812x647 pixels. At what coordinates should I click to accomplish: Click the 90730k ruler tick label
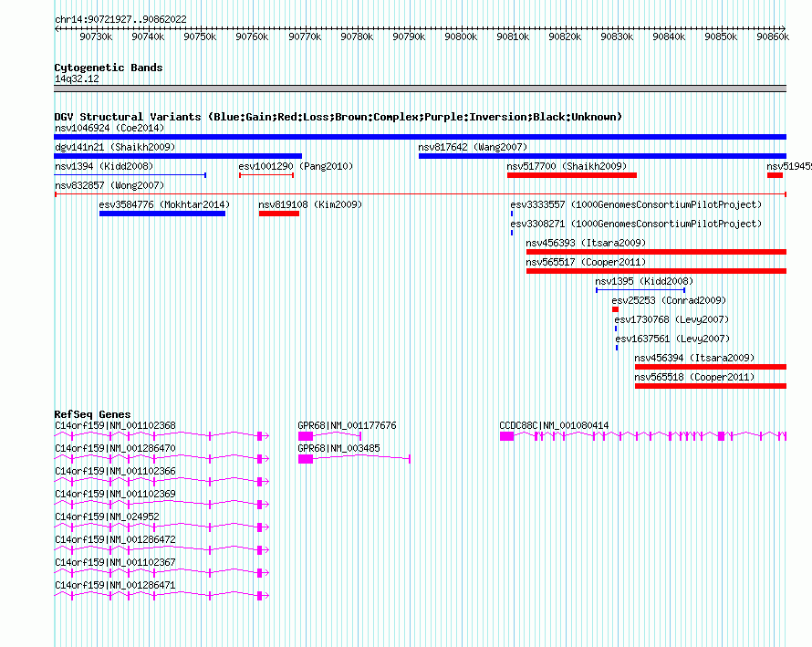pos(97,37)
